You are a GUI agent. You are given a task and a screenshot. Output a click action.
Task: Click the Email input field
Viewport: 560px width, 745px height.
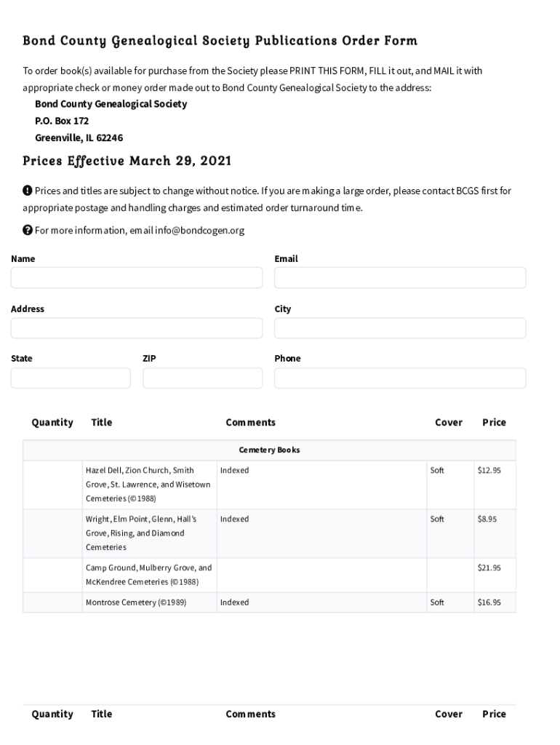tap(399, 277)
